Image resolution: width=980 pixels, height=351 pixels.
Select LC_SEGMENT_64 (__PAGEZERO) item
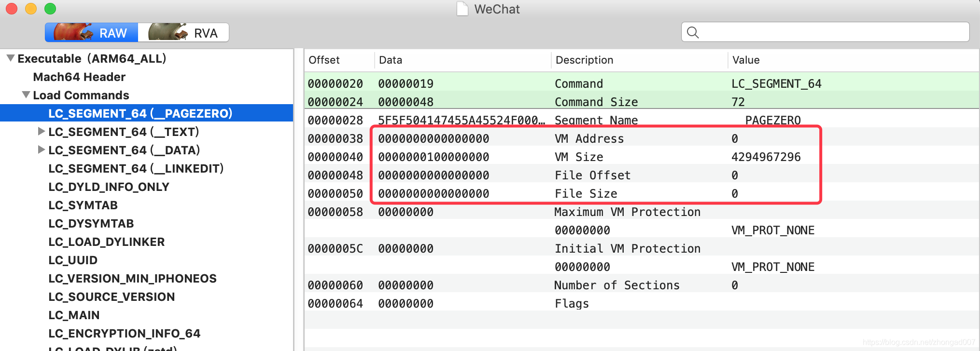147,113
